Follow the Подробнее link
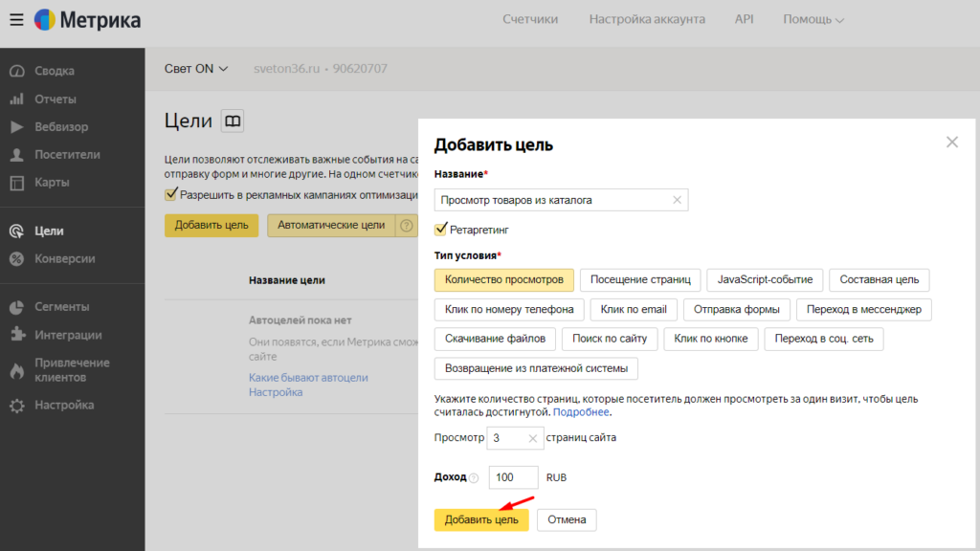The height and width of the screenshot is (551, 980). 581,412
